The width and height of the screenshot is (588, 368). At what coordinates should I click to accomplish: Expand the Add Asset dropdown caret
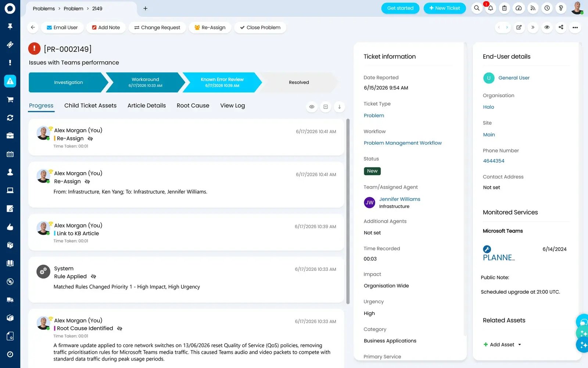[x=520, y=345]
